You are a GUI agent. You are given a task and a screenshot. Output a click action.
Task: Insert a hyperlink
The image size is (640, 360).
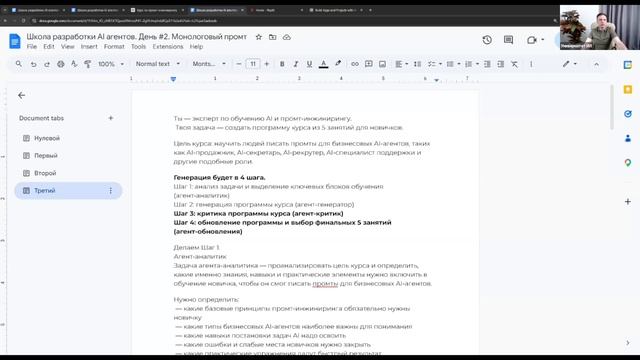(355, 64)
